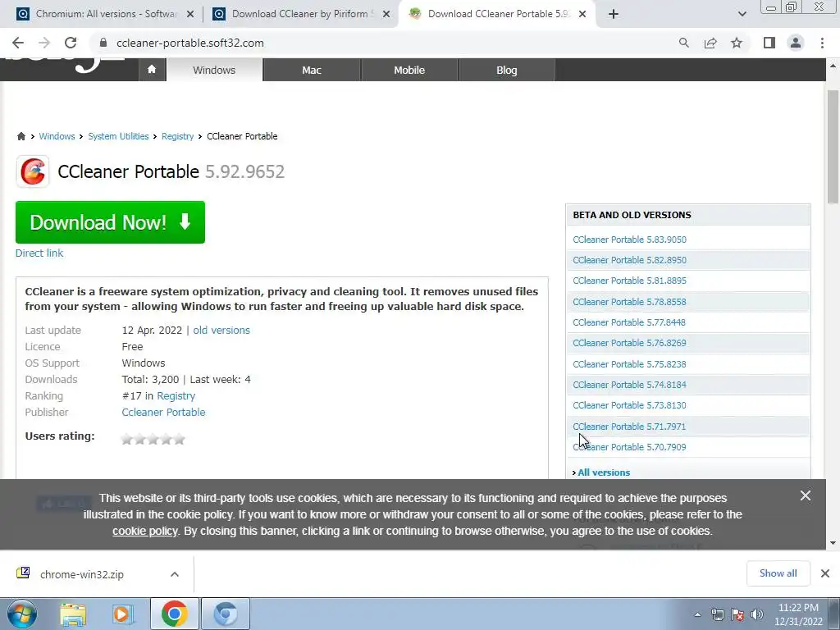View site lock security info
The height and width of the screenshot is (630, 840).
(104, 43)
